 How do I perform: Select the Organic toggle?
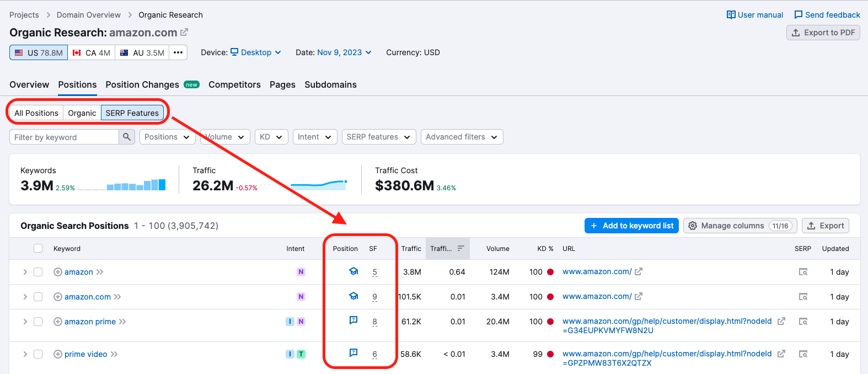click(82, 113)
